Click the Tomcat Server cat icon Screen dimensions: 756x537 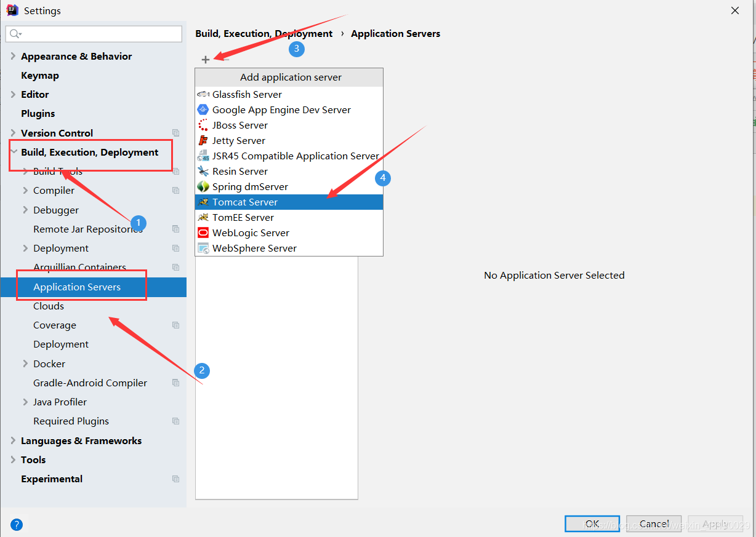(x=203, y=202)
